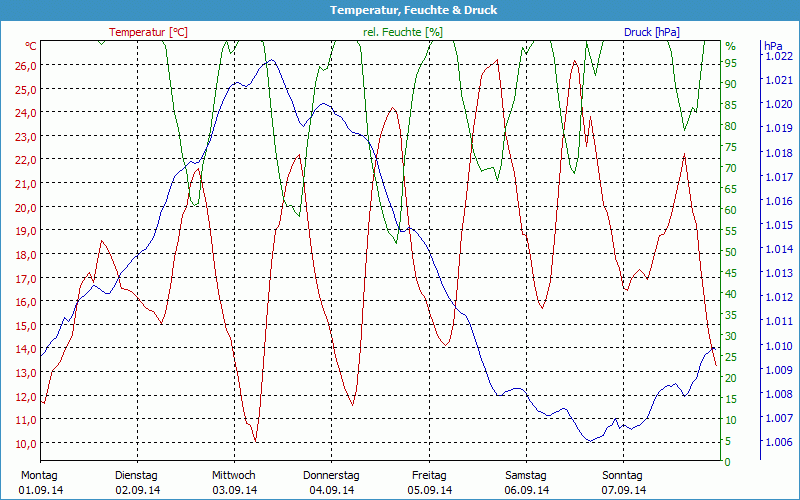Click the '15,0' temperature axis value
The height and width of the screenshot is (500, 800).
click(x=27, y=325)
